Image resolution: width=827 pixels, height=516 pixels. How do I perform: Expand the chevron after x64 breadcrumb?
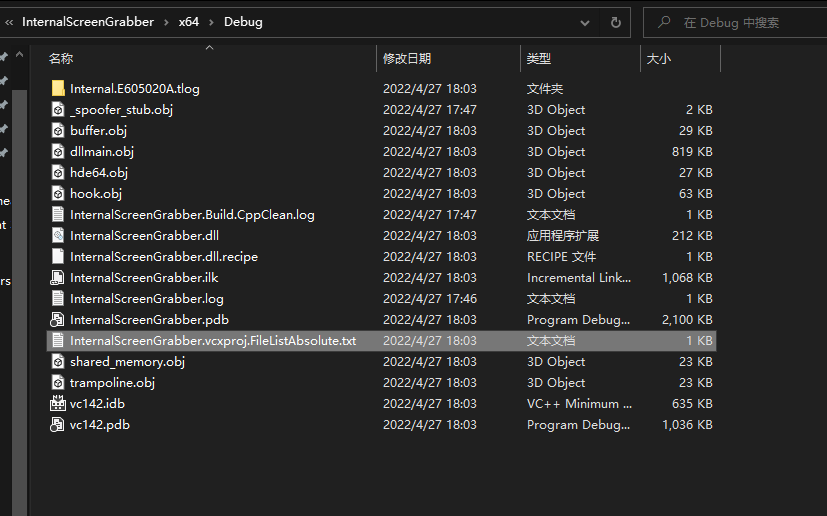point(211,22)
